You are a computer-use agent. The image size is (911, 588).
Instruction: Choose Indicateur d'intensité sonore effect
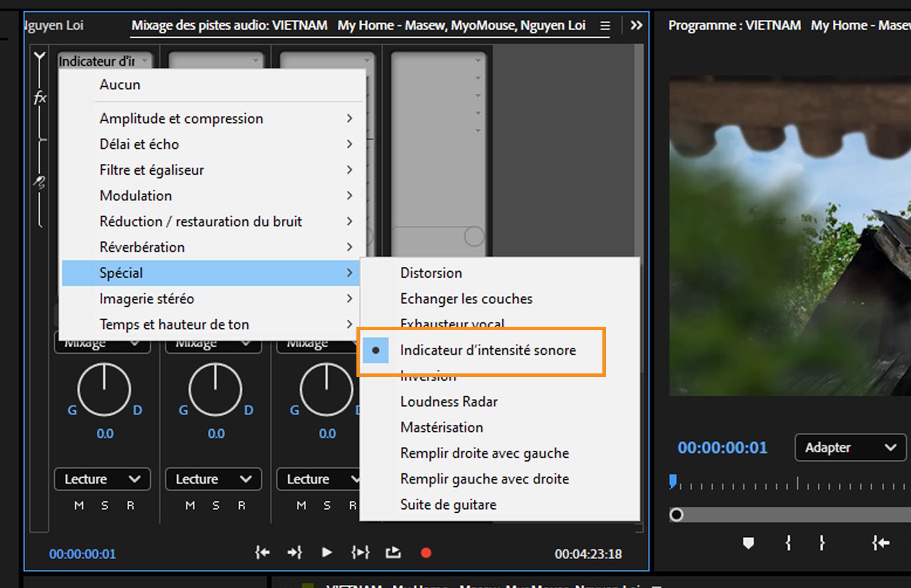coord(489,350)
